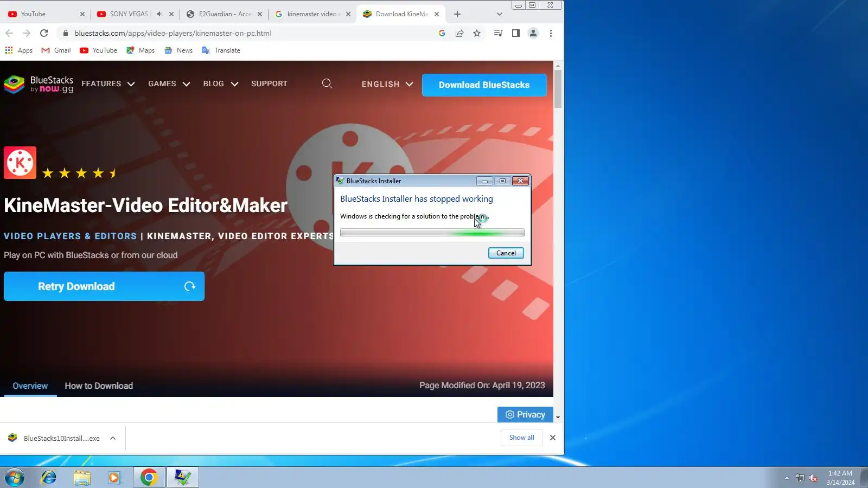Reload the BlueStacks page
Image resolution: width=868 pixels, height=488 pixels.
(44, 33)
